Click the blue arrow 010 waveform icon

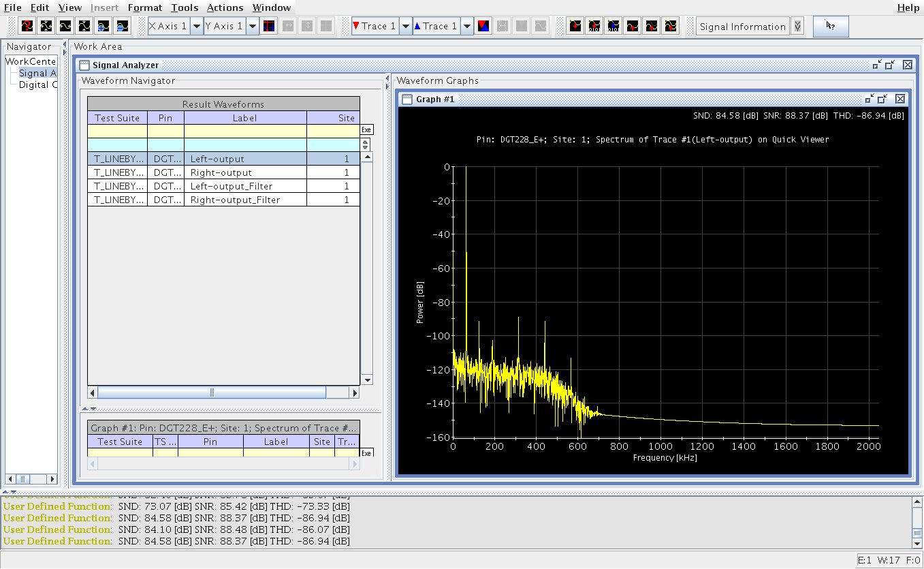[613, 27]
